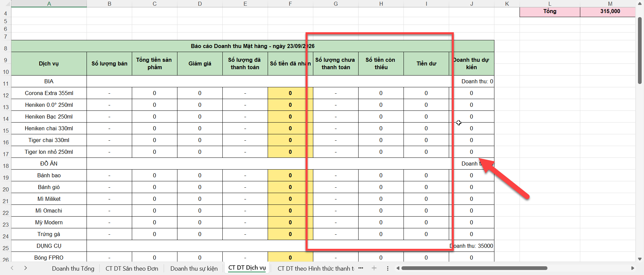The width and height of the screenshot is (644, 275).
Task: Add a new sheet with plus icon
Action: pyautogui.click(x=374, y=268)
